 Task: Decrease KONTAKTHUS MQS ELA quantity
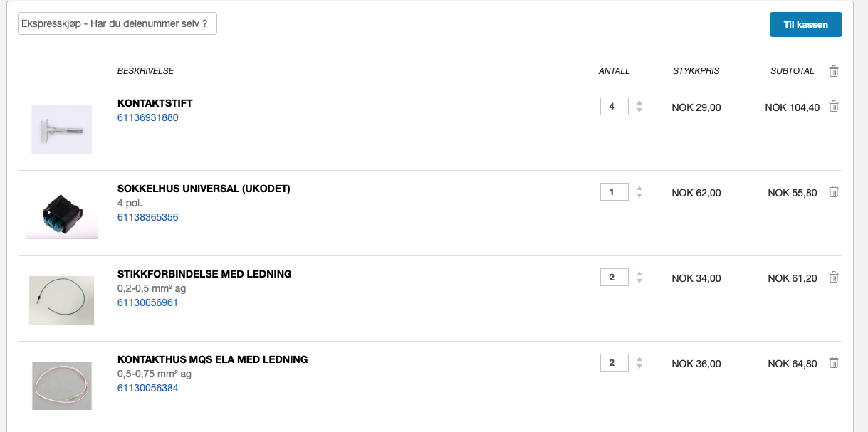[639, 367]
